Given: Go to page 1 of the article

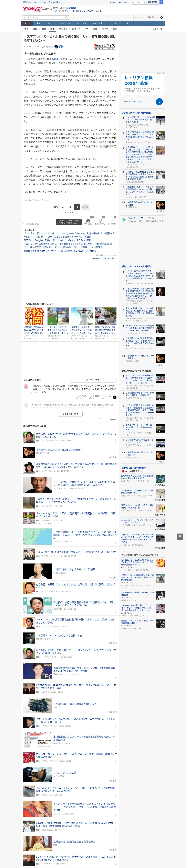Looking at the screenshot, I should click(x=63, y=207).
